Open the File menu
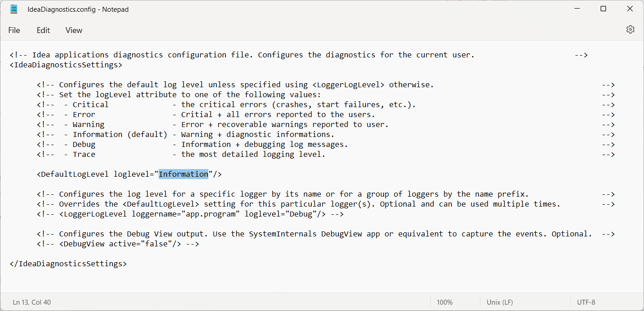The width and height of the screenshot is (644, 311). coord(14,30)
